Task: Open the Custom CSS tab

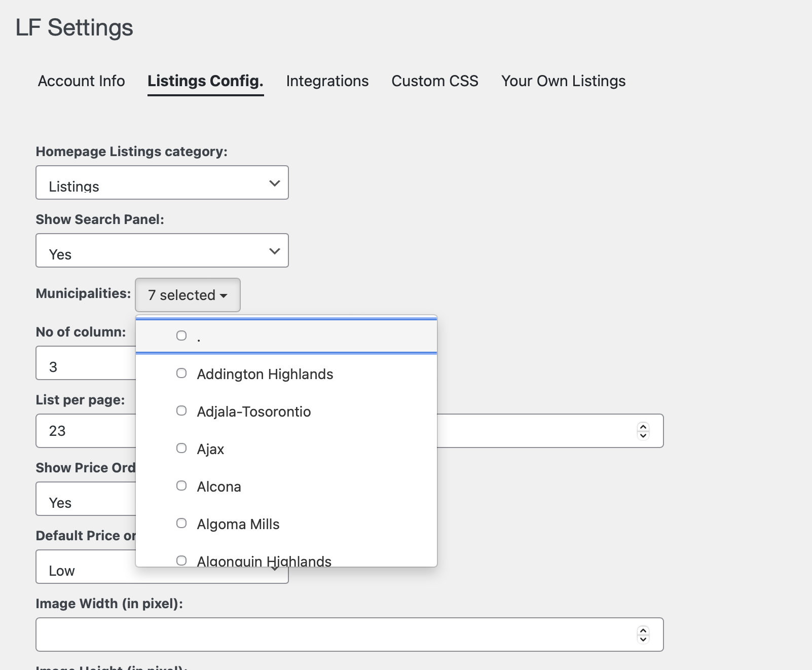Action: tap(434, 81)
